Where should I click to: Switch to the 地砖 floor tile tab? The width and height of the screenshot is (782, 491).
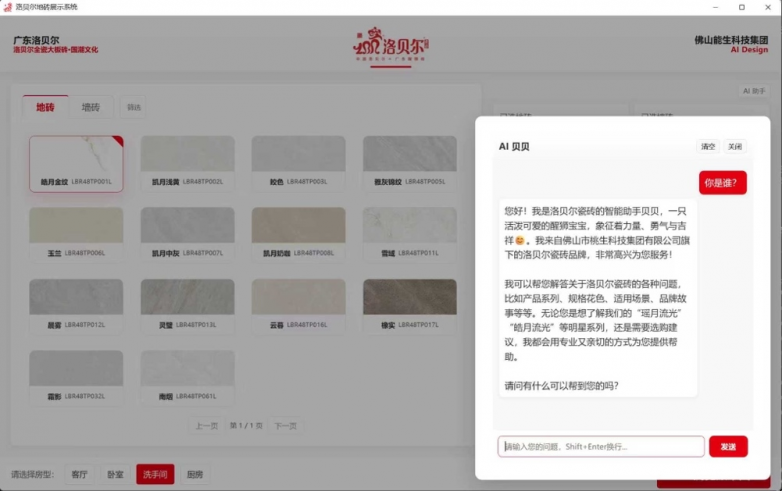45,107
